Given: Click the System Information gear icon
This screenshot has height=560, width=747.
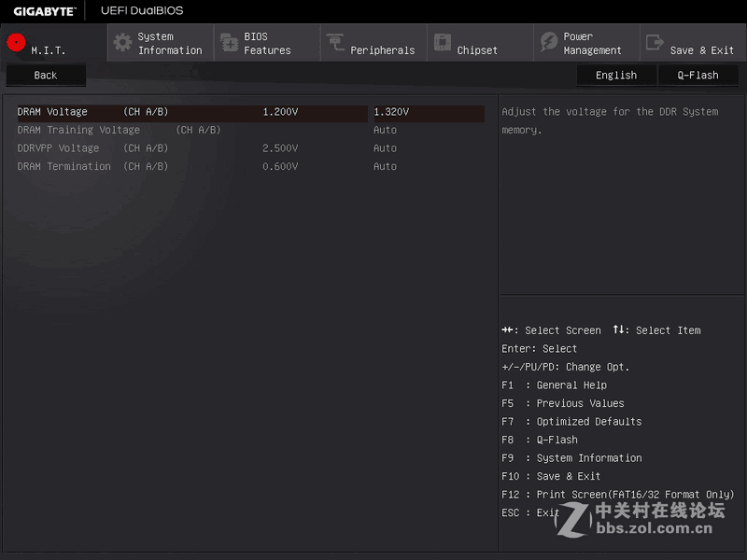Looking at the screenshot, I should [x=121, y=42].
